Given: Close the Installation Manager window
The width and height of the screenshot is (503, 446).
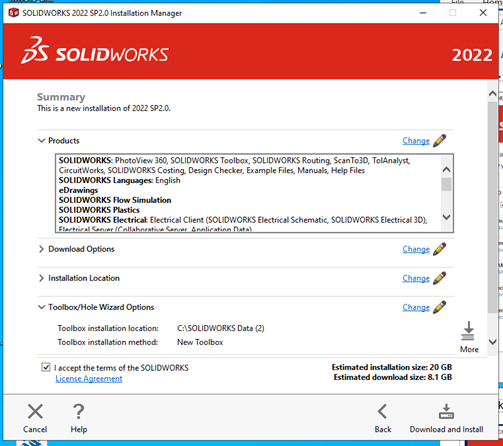Looking at the screenshot, I should 483,13.
